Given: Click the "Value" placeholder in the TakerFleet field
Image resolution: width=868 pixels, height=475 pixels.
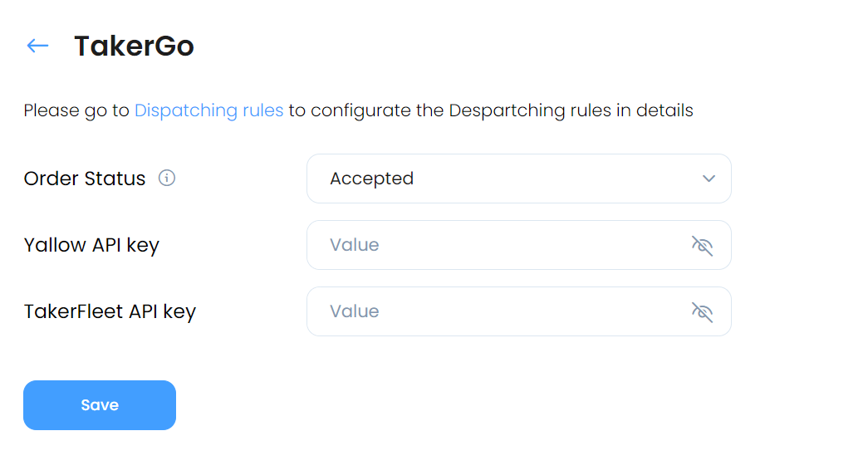Looking at the screenshot, I should (355, 311).
